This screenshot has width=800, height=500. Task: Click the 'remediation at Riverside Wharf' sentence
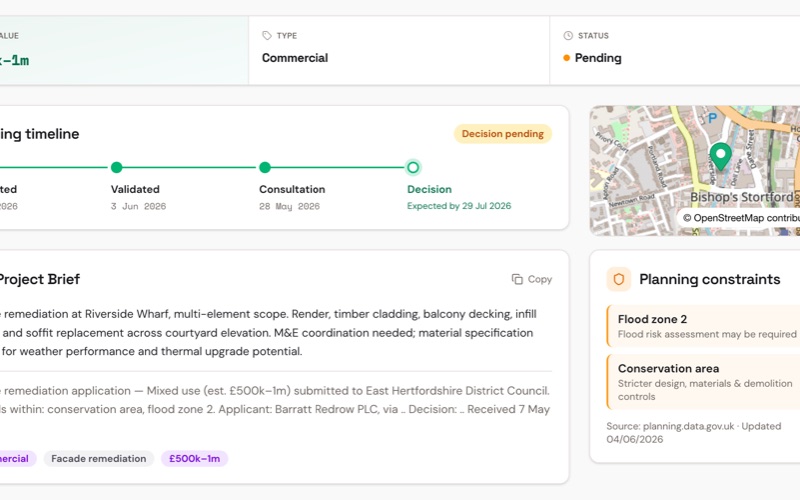point(87,314)
